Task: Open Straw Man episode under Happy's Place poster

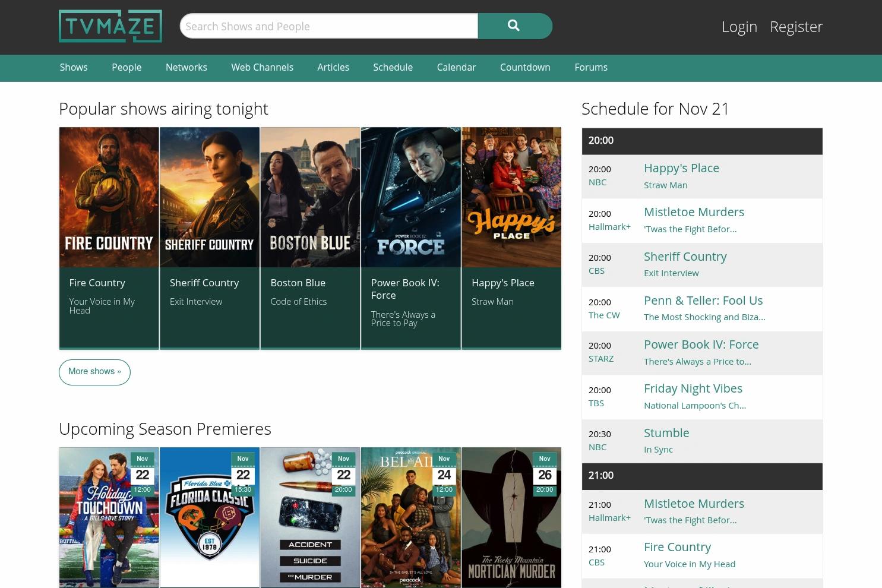Action: [492, 302]
